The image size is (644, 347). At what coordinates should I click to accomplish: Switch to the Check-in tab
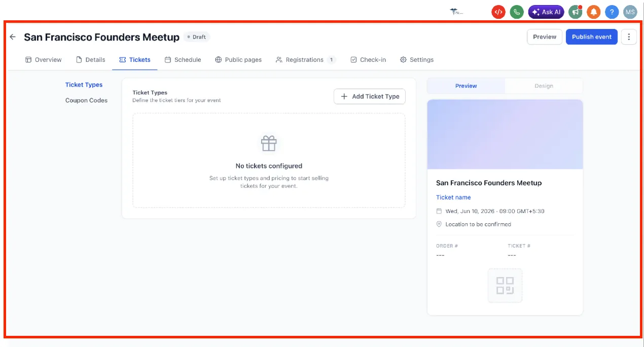368,60
